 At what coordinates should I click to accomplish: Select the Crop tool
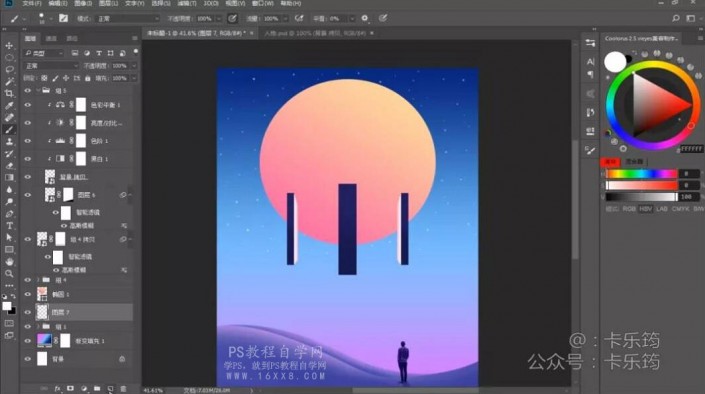(x=9, y=94)
